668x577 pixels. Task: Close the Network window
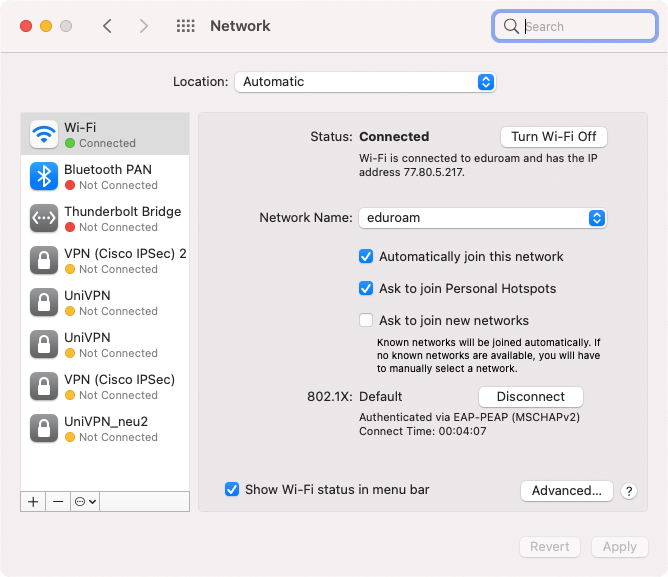click(x=26, y=26)
